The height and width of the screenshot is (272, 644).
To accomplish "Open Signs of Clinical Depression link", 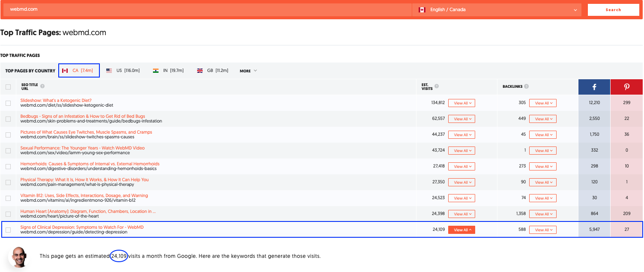I will tap(82, 227).
